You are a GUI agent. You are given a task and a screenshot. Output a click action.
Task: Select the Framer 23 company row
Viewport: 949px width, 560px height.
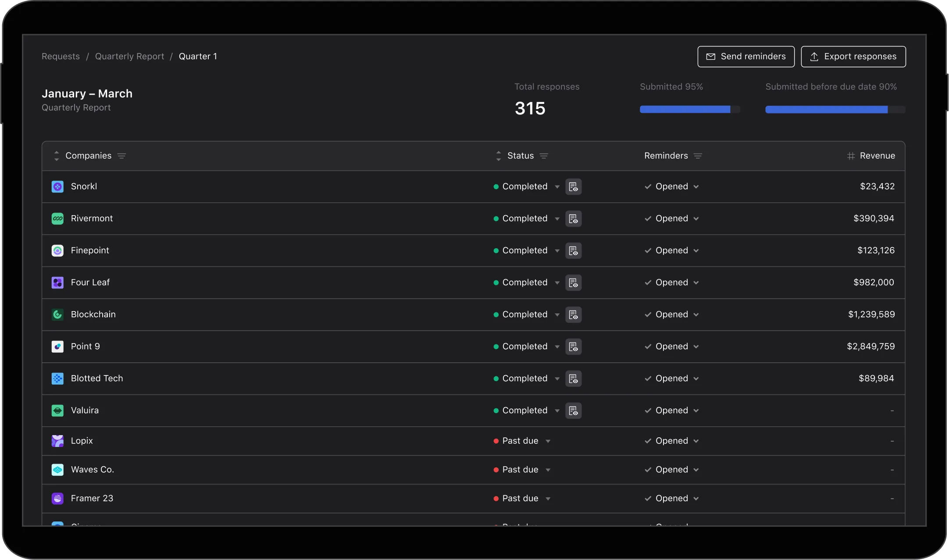pyautogui.click(x=474, y=499)
